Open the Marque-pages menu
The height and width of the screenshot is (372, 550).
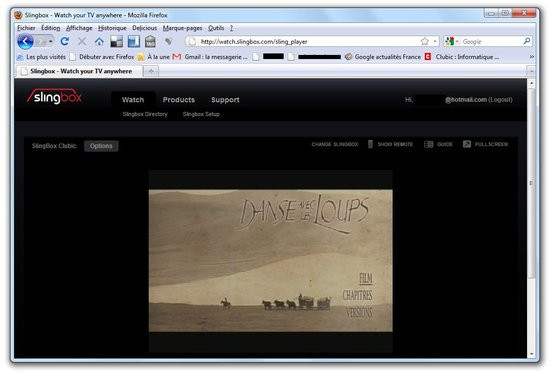[x=182, y=28]
